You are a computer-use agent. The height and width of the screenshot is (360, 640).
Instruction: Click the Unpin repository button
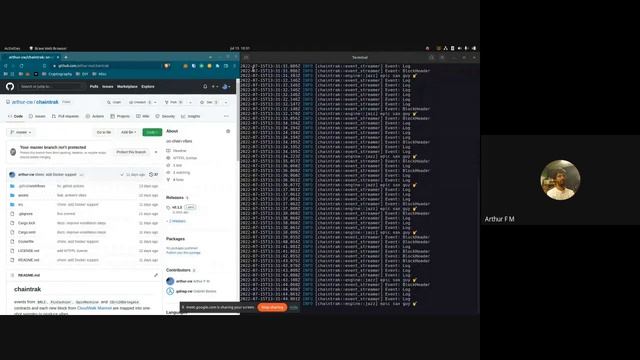point(114,102)
